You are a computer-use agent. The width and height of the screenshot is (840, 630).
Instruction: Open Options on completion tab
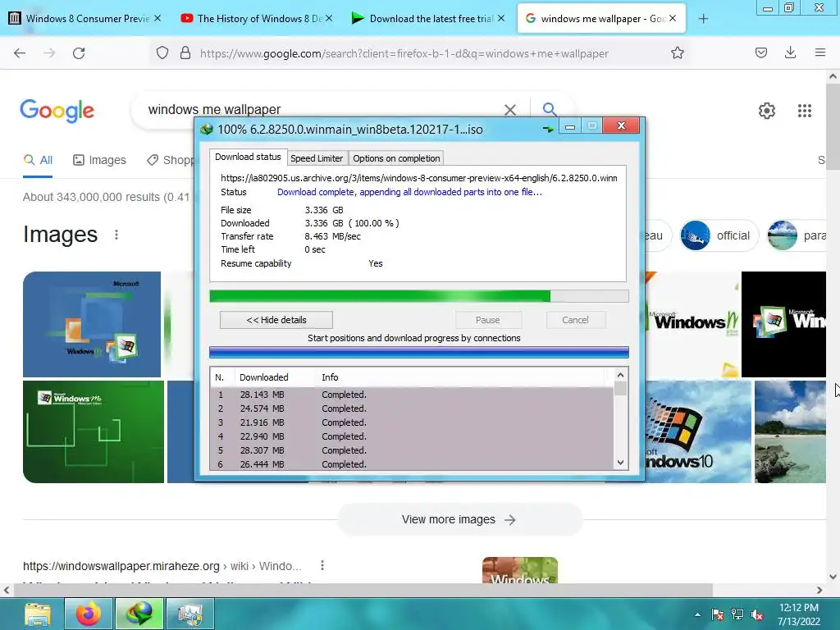pyautogui.click(x=396, y=158)
